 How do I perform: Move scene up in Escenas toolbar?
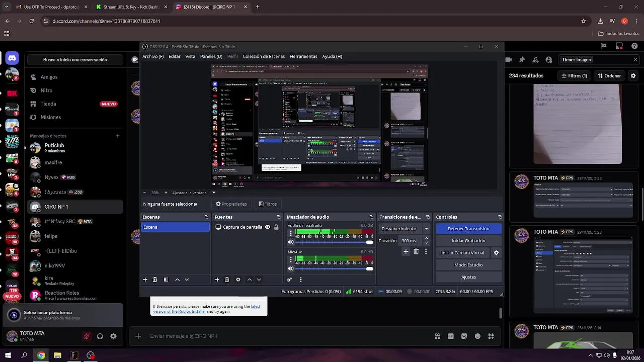[x=177, y=280]
